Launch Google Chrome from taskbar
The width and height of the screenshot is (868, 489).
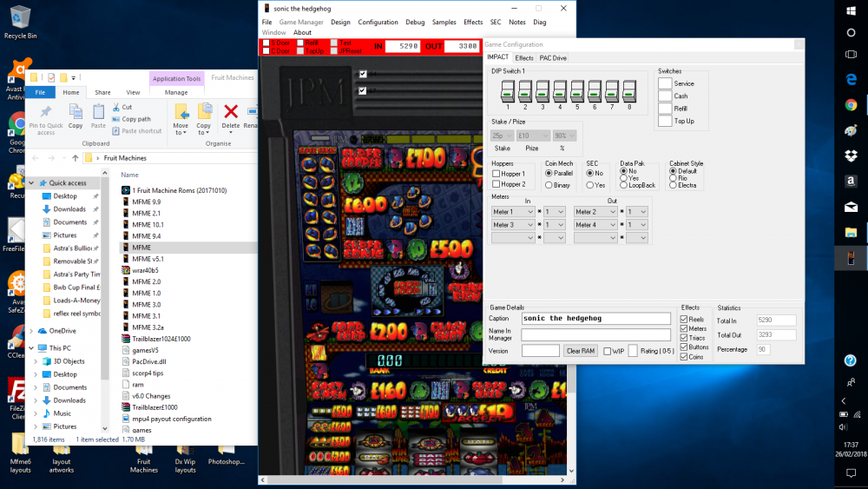851,105
